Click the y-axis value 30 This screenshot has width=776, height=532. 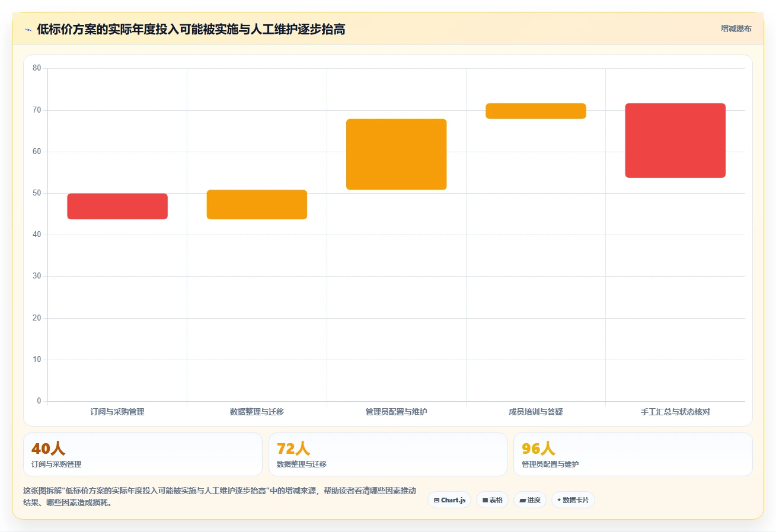pyautogui.click(x=37, y=276)
